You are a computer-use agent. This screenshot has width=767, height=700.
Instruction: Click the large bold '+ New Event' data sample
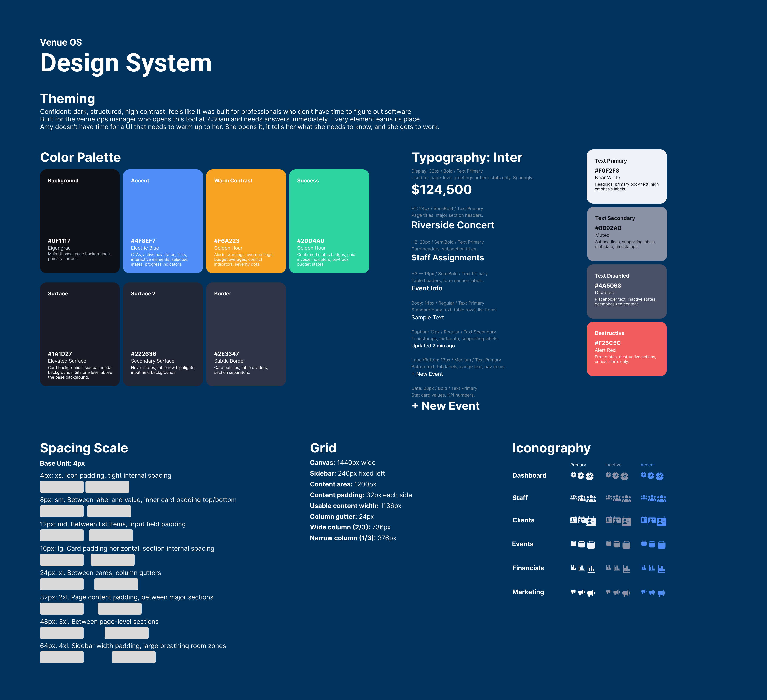(445, 406)
